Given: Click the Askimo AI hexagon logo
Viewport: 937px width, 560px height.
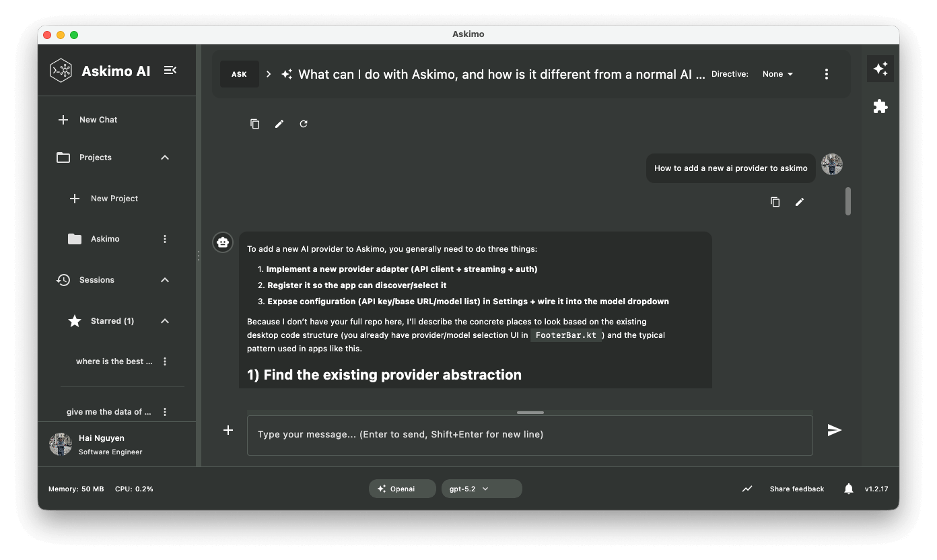Looking at the screenshot, I should 61,71.
